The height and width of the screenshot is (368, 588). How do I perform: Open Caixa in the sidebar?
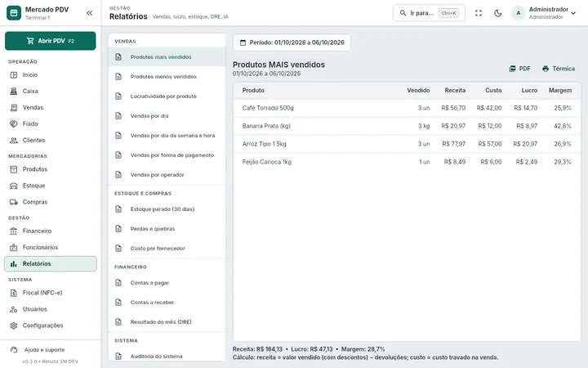51,91
